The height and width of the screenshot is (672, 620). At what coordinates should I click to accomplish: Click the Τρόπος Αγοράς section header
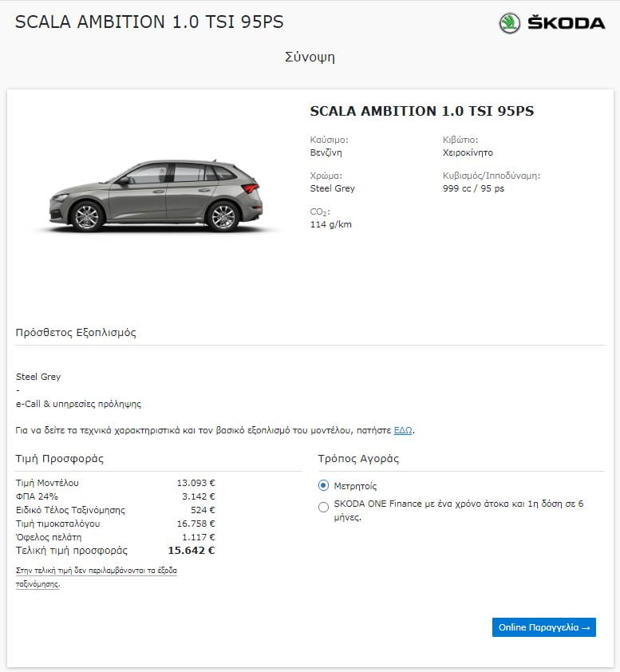358,459
